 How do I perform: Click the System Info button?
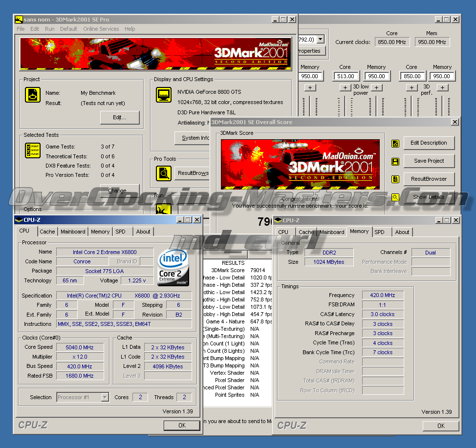click(192, 138)
